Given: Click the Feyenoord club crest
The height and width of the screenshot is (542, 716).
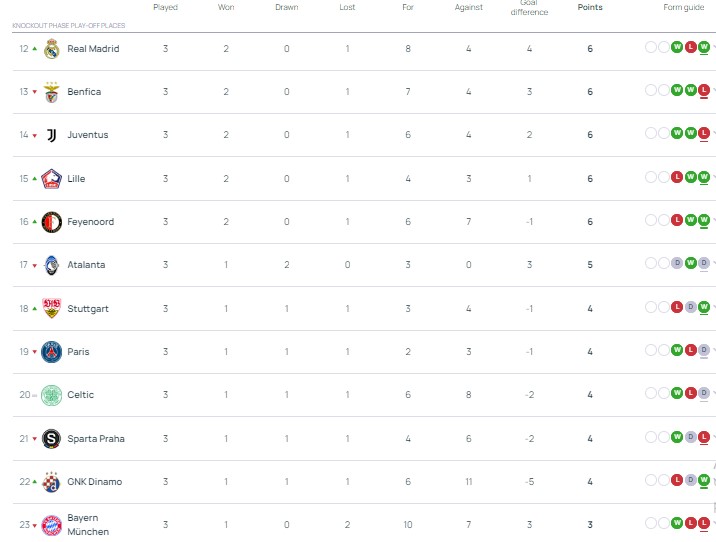Looking at the screenshot, I should pyautogui.click(x=52, y=222).
